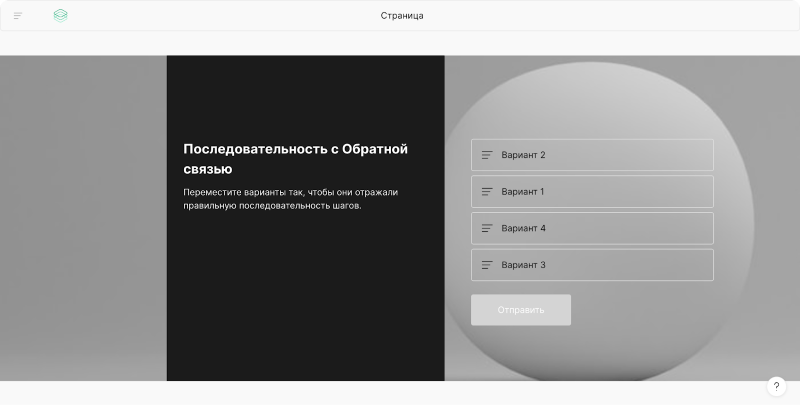Click the Страница page title

tap(401, 16)
